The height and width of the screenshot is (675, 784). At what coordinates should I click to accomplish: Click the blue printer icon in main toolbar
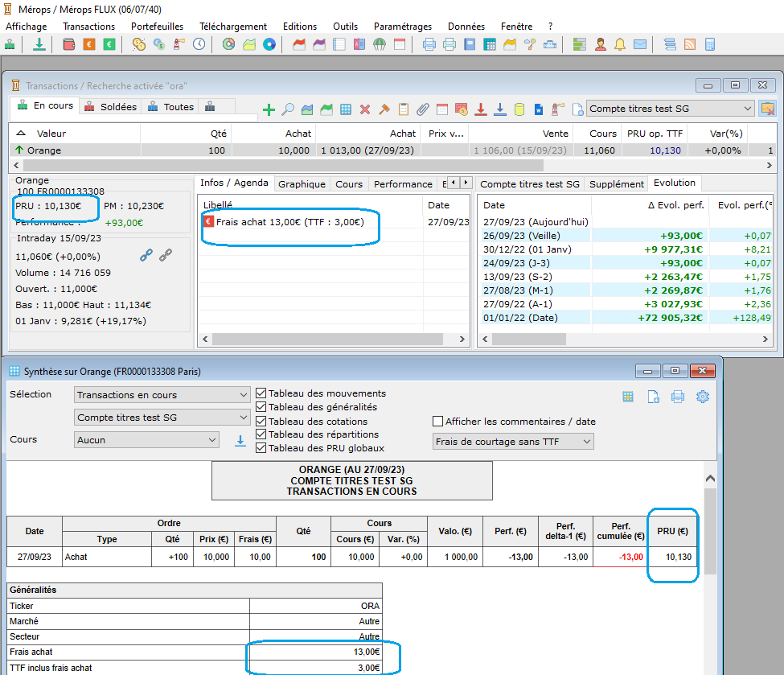click(429, 44)
